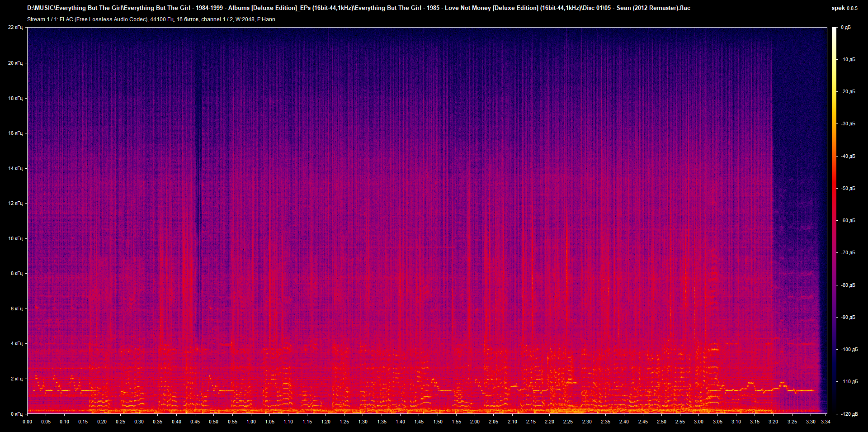Click the -60 дБ level scale label
Screen dimensions: 868x432
click(848, 220)
